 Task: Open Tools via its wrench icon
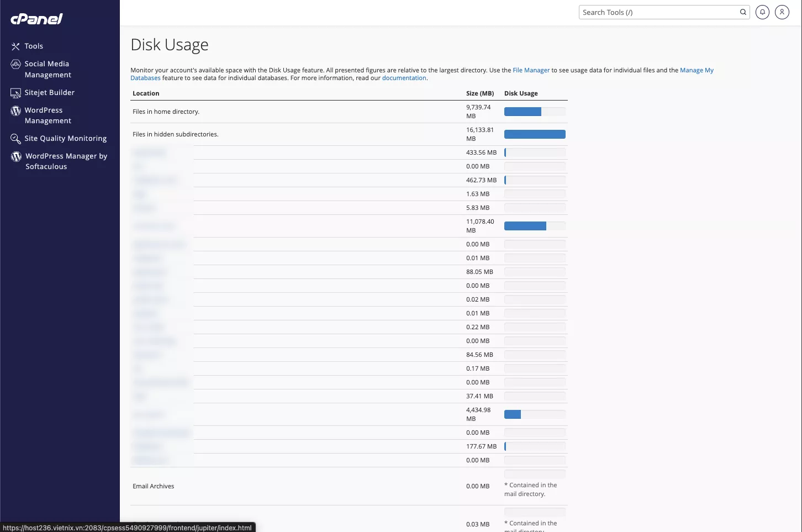[x=15, y=46]
